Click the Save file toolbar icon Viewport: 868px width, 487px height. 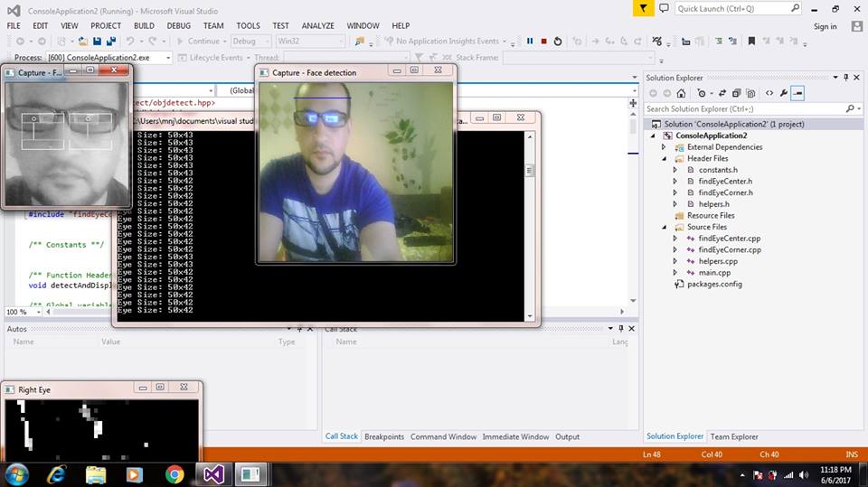coord(97,41)
